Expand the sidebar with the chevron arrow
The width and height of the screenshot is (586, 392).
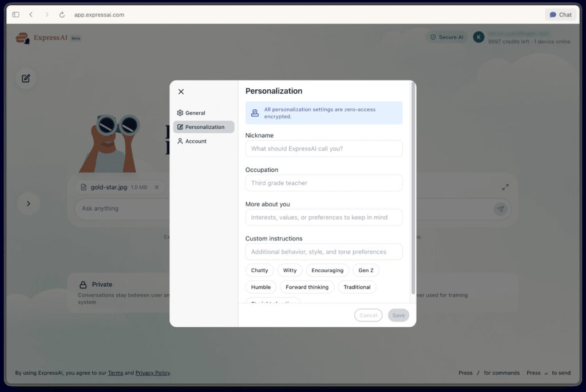point(29,203)
